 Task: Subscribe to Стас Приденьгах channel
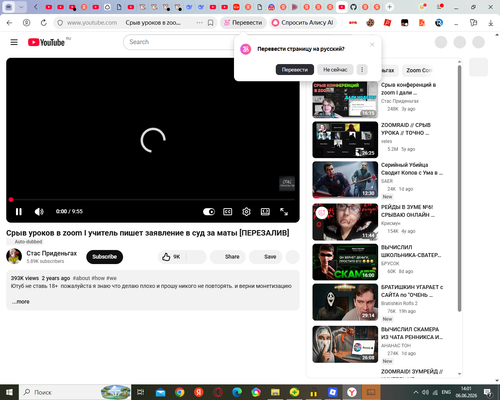click(105, 257)
